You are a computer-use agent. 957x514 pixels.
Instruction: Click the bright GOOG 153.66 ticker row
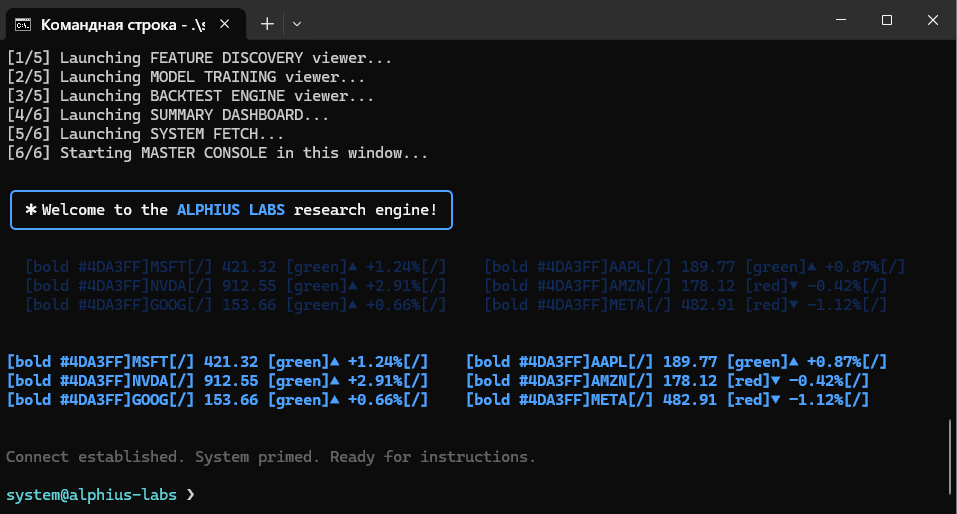pyautogui.click(x=217, y=400)
